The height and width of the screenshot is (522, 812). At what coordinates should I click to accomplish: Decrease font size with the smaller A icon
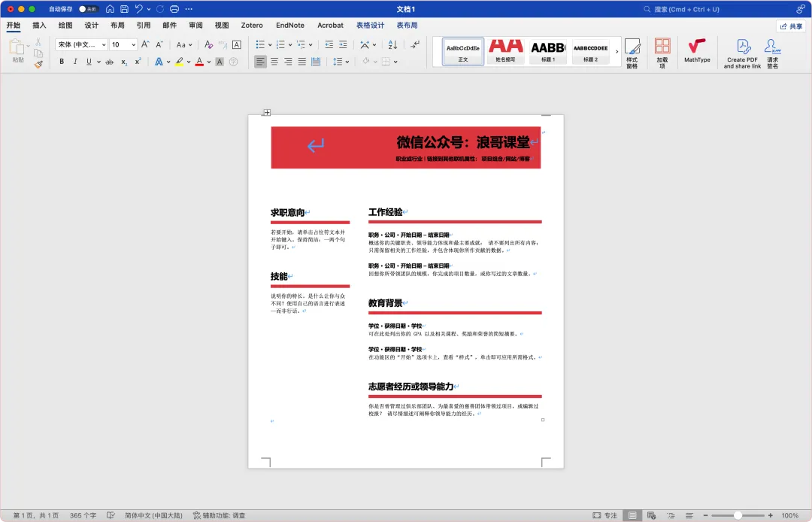pyautogui.click(x=159, y=44)
